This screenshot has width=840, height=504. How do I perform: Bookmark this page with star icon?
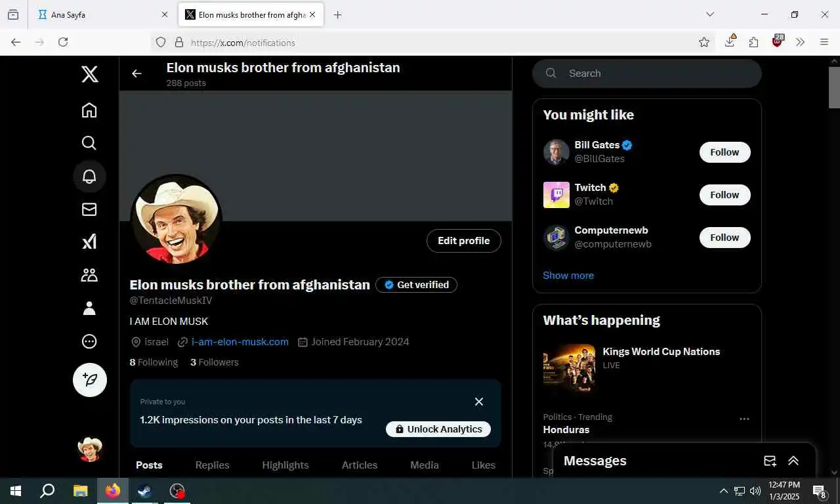point(704,42)
